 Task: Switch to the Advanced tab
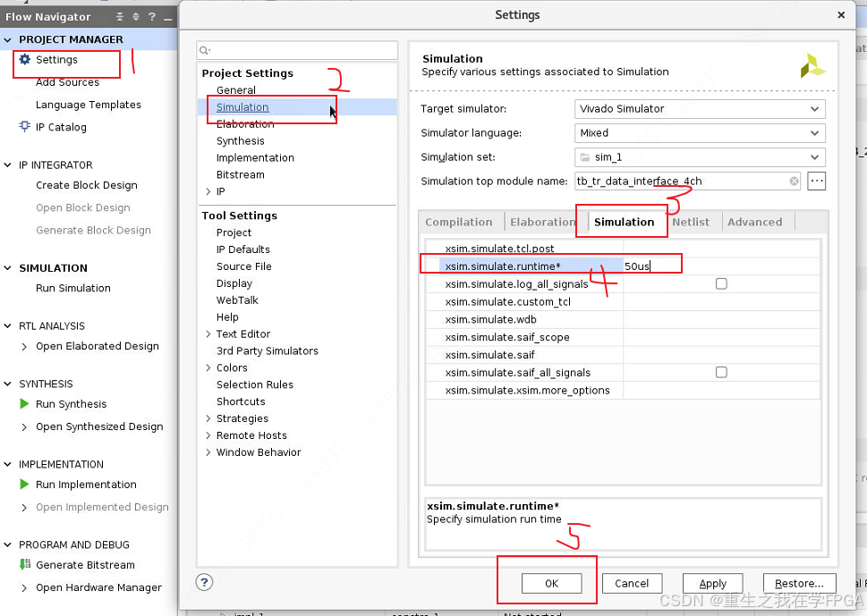(755, 222)
